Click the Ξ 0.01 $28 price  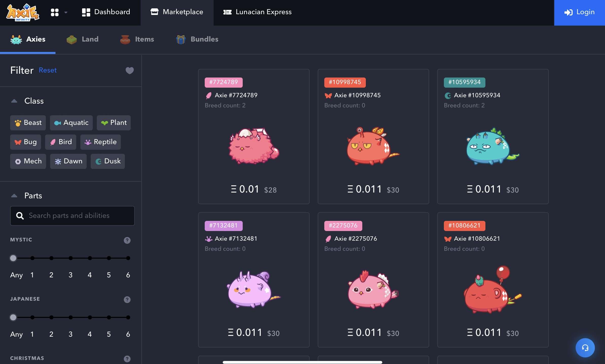(x=254, y=189)
